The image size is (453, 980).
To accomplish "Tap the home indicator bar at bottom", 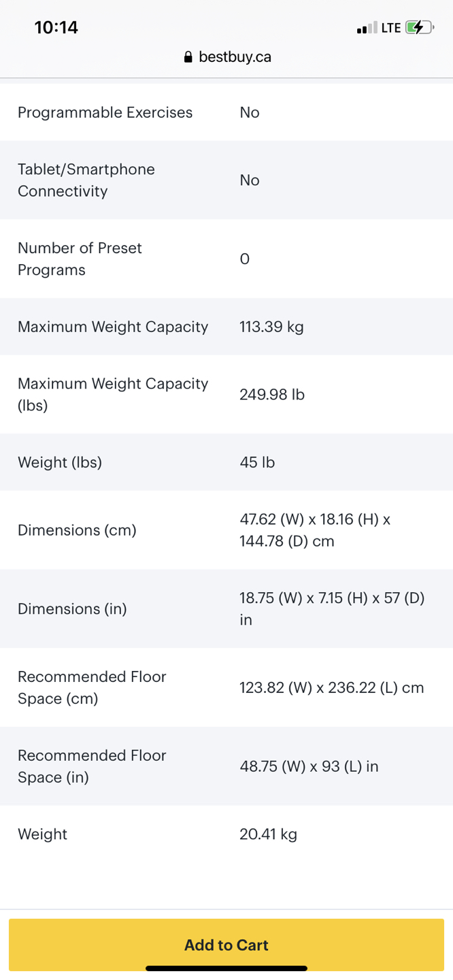I will 227,968.
